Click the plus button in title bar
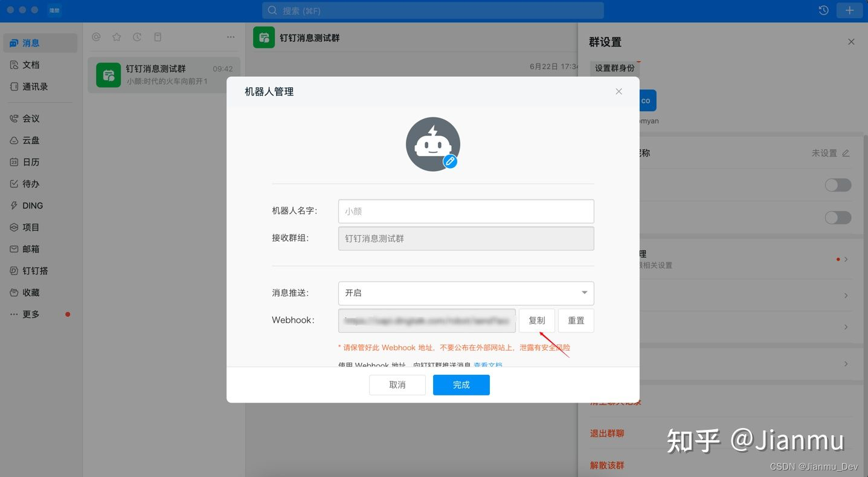 point(849,10)
